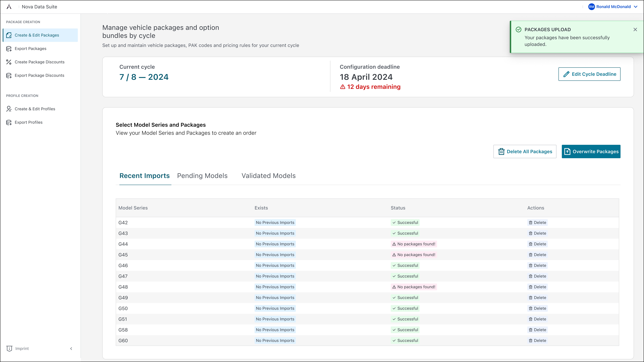644x362 pixels.
Task: Collapse the sidebar with chevron arrow
Action: (x=71, y=349)
